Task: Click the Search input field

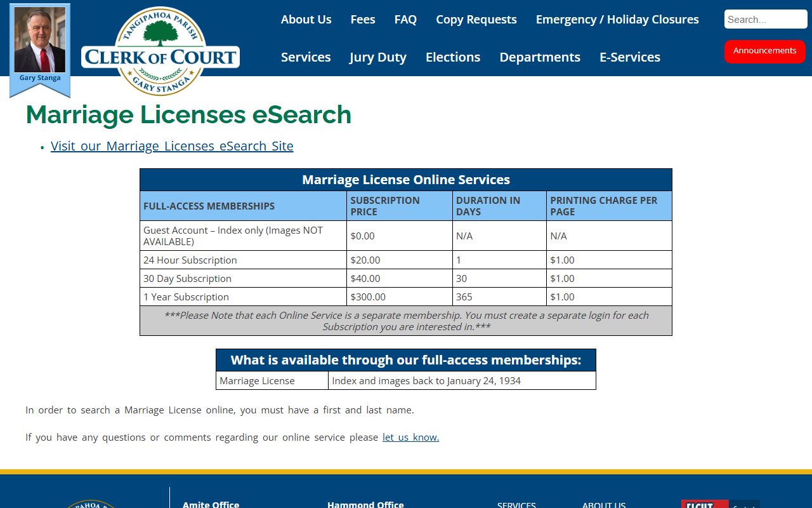Action: [766, 19]
